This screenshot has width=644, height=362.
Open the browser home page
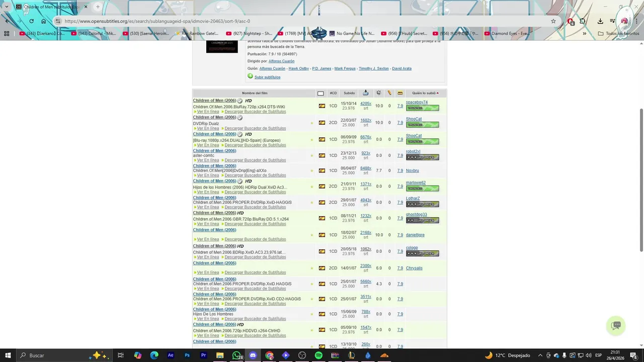[x=44, y=21]
